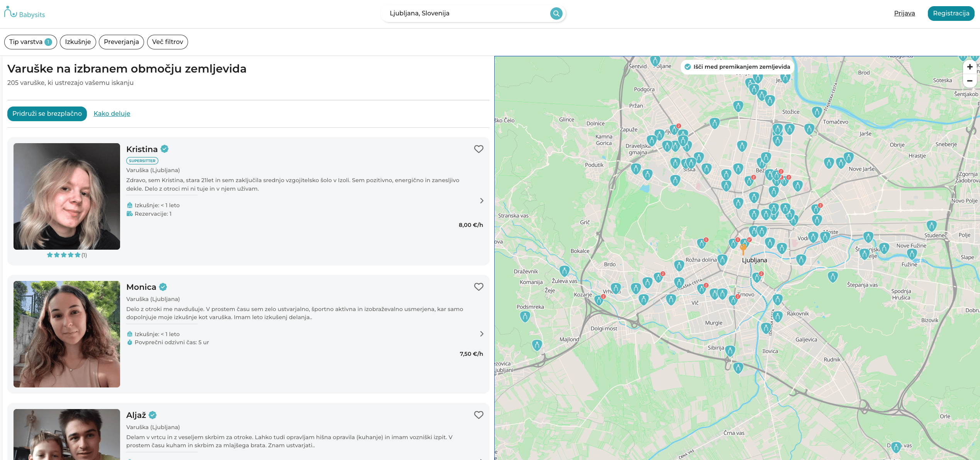The height and width of the screenshot is (460, 980).
Task: Favorite Monica with the heart icon
Action: 478,287
